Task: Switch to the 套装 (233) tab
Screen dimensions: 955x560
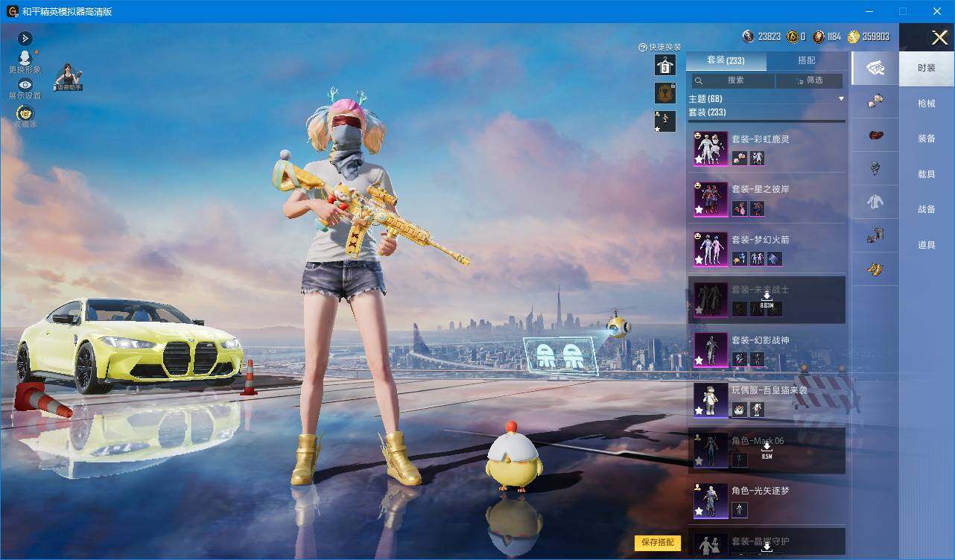Action: (726, 60)
